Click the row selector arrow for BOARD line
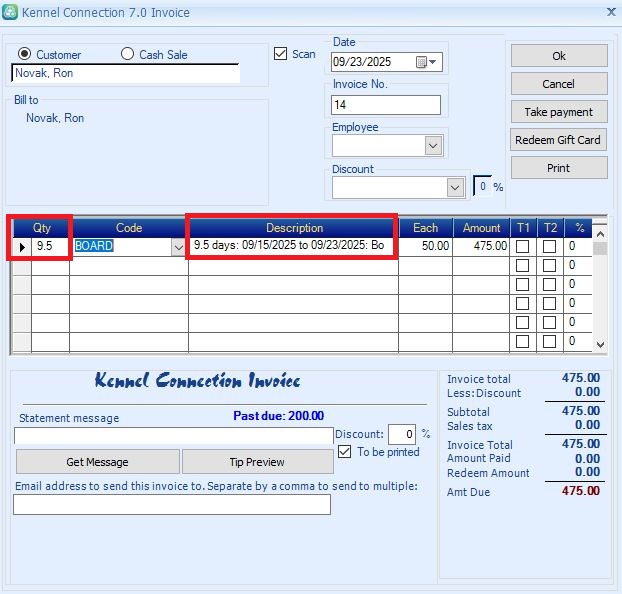The width and height of the screenshot is (622, 594). tap(22, 247)
